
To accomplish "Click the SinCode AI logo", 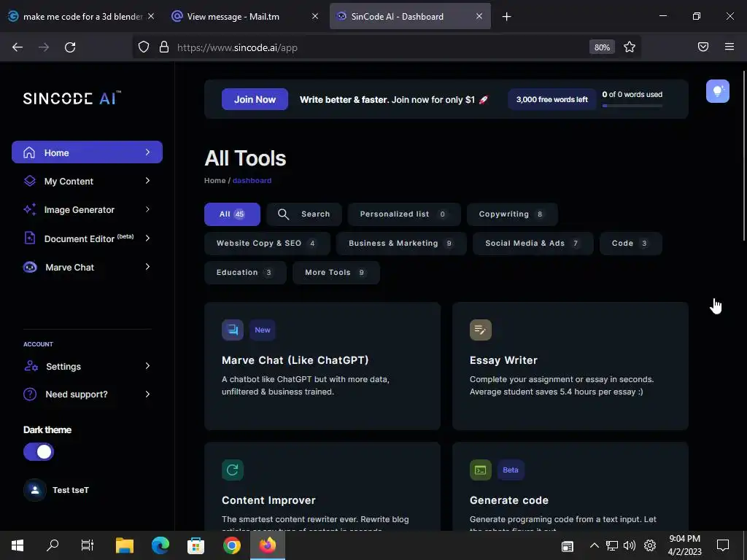I will pyautogui.click(x=72, y=98).
